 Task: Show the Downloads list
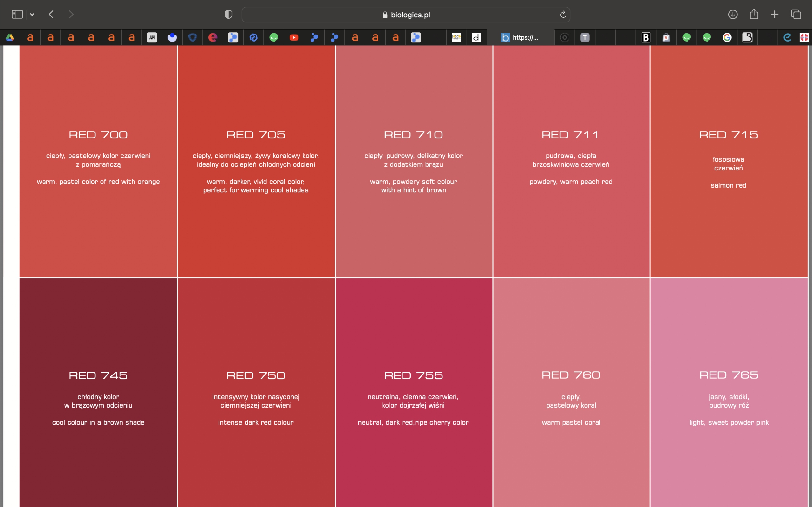pos(732,15)
